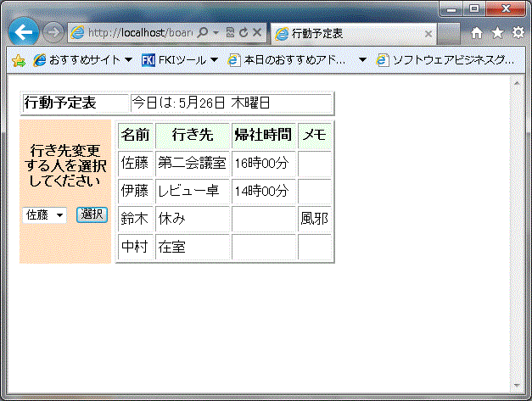Click the scrollbar down arrow
The height and width of the screenshot is (401, 532).
517,386
